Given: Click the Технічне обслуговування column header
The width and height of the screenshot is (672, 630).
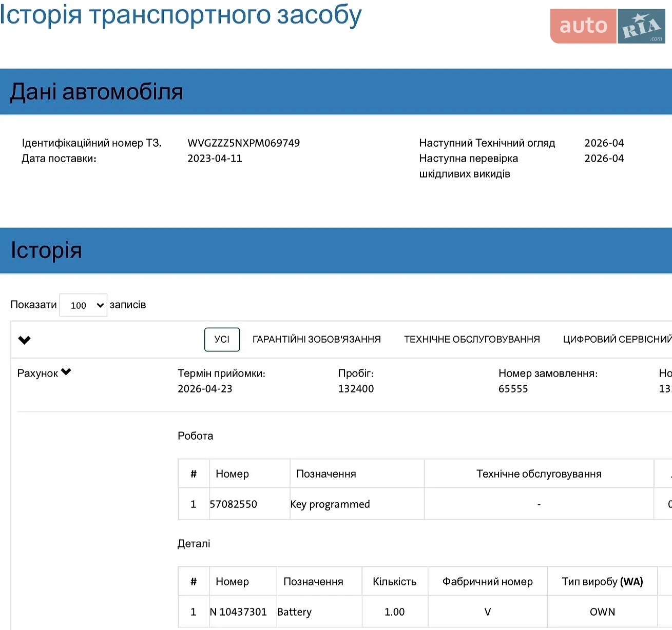Looking at the screenshot, I should click(x=539, y=474).
